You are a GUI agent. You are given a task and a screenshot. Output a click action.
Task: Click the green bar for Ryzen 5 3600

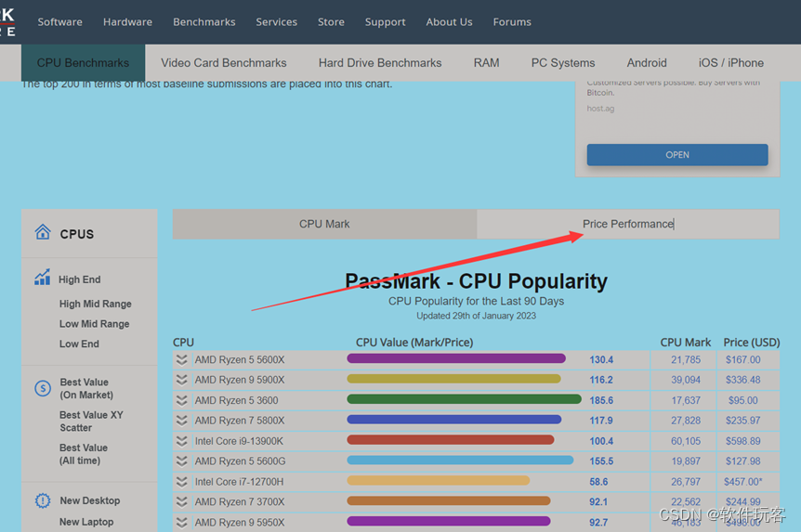[x=464, y=398]
